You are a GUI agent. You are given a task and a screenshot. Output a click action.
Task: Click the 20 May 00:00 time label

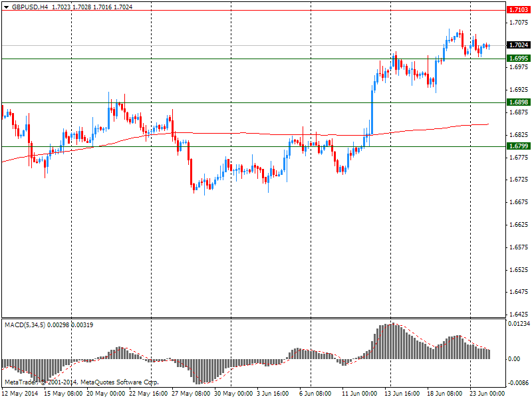click(x=106, y=394)
